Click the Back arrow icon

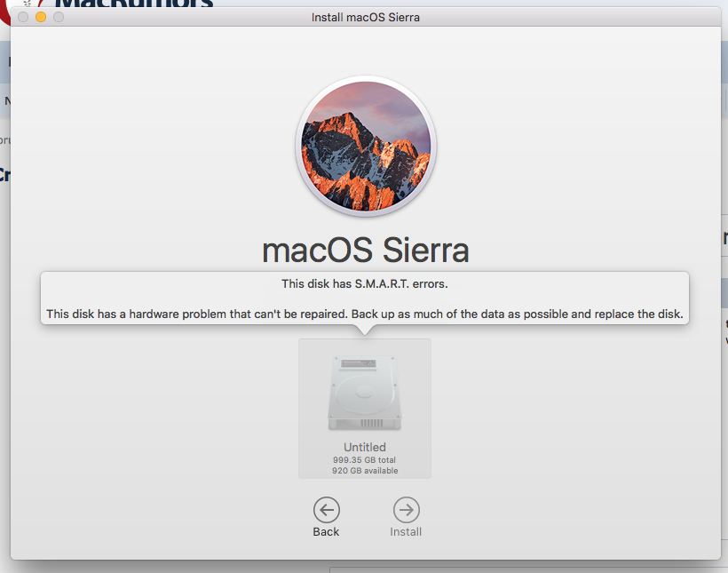point(327,510)
